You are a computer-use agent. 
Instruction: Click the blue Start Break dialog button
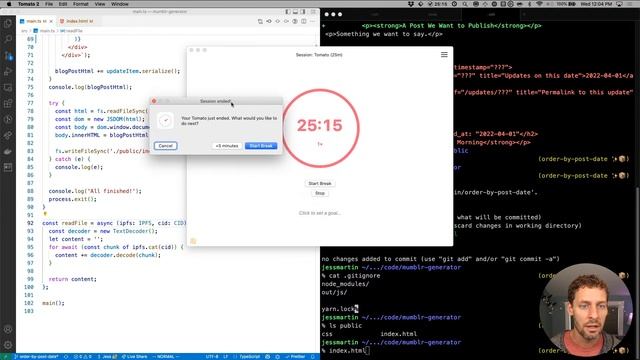click(x=261, y=146)
